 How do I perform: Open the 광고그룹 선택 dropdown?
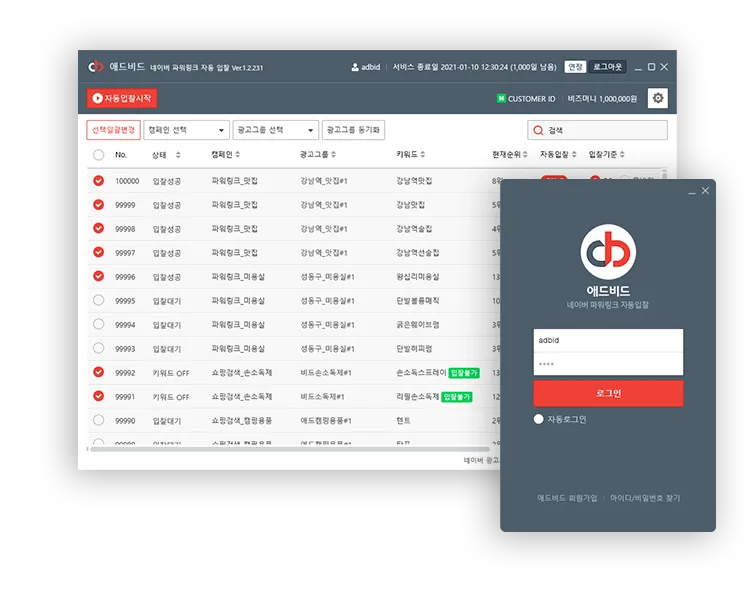coord(276,130)
